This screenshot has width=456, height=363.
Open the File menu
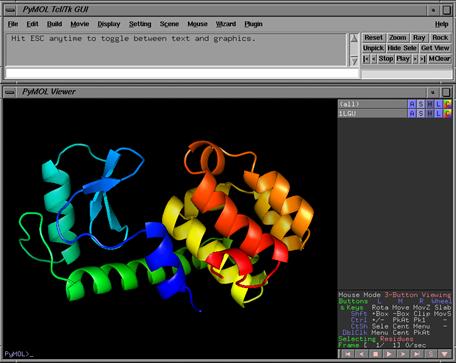click(13, 24)
